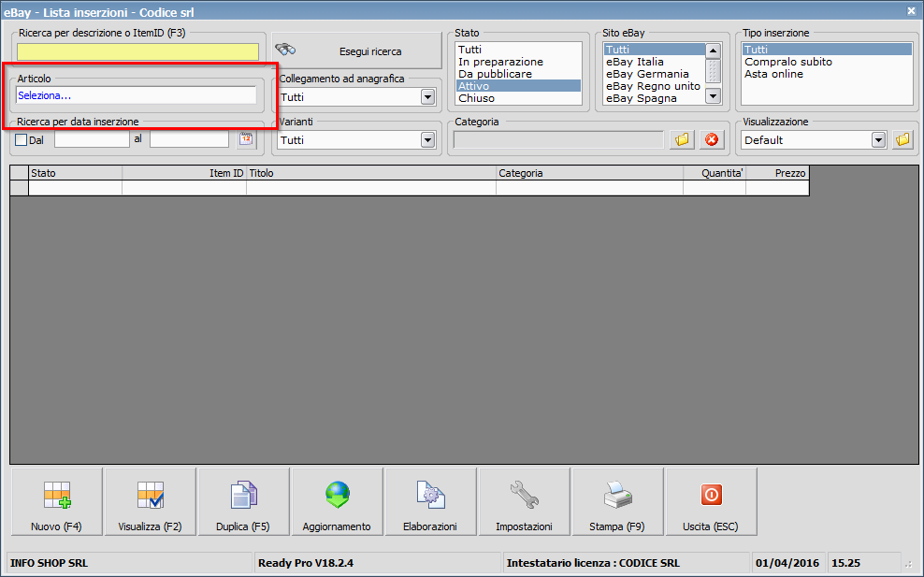Select eBay Italia site
Viewport: 924px width, 577px height.
654,62
